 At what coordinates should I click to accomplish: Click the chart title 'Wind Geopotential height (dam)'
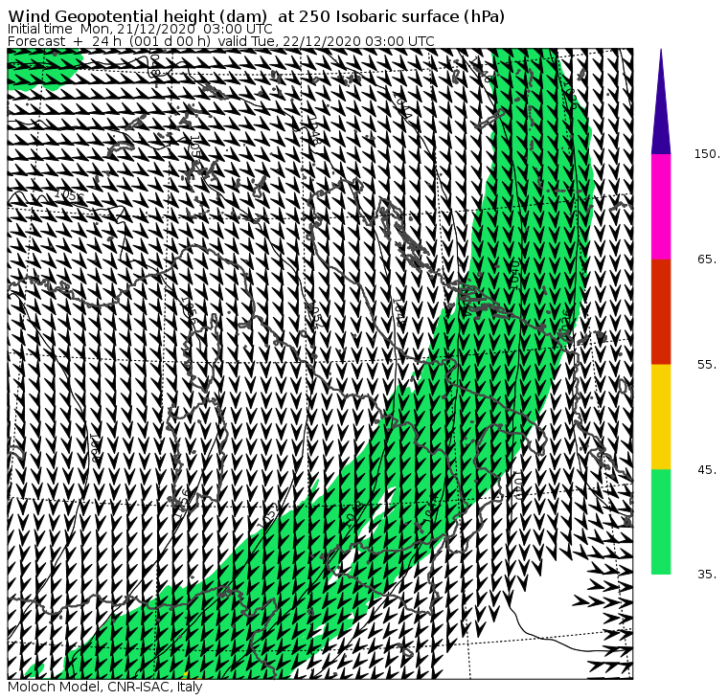(x=138, y=16)
